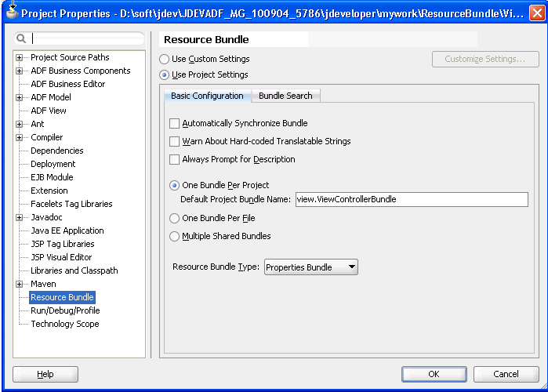Viewport: 548px width, 392px height.
Task: Click the search magnifier icon
Action: tap(21, 38)
